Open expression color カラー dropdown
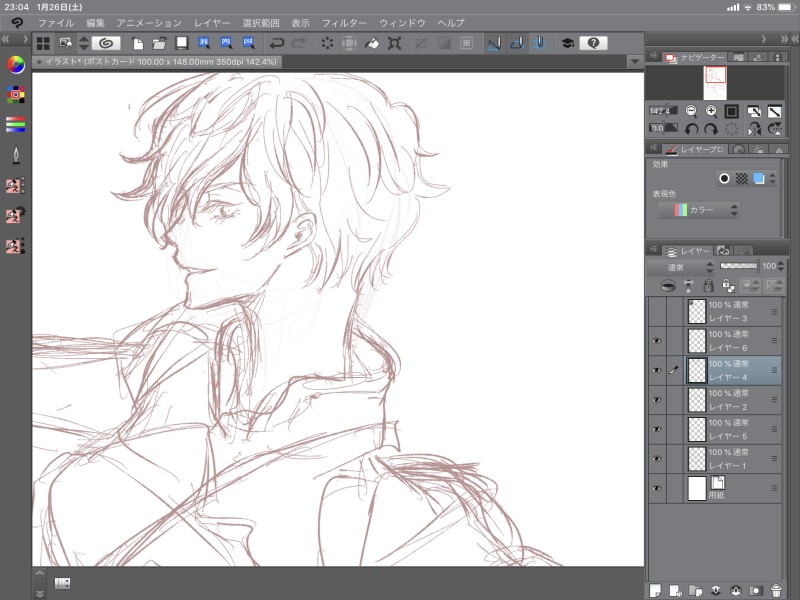The image size is (800, 600). [698, 210]
